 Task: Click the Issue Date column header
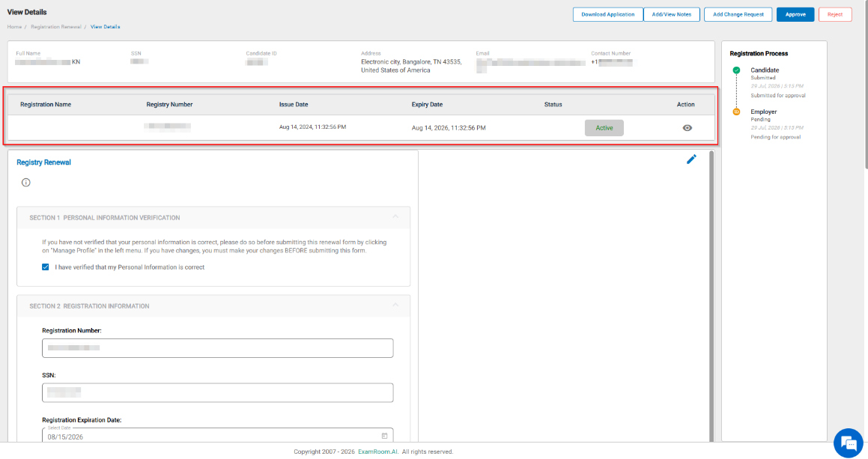pyautogui.click(x=294, y=105)
